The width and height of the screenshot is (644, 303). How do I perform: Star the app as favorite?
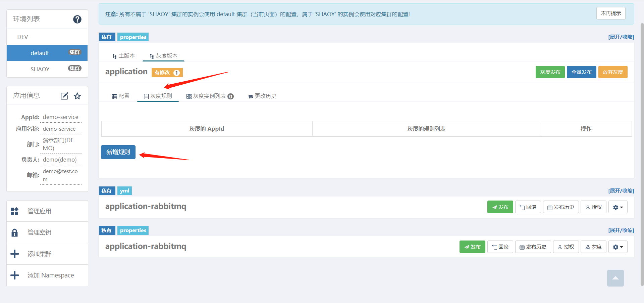(x=77, y=96)
